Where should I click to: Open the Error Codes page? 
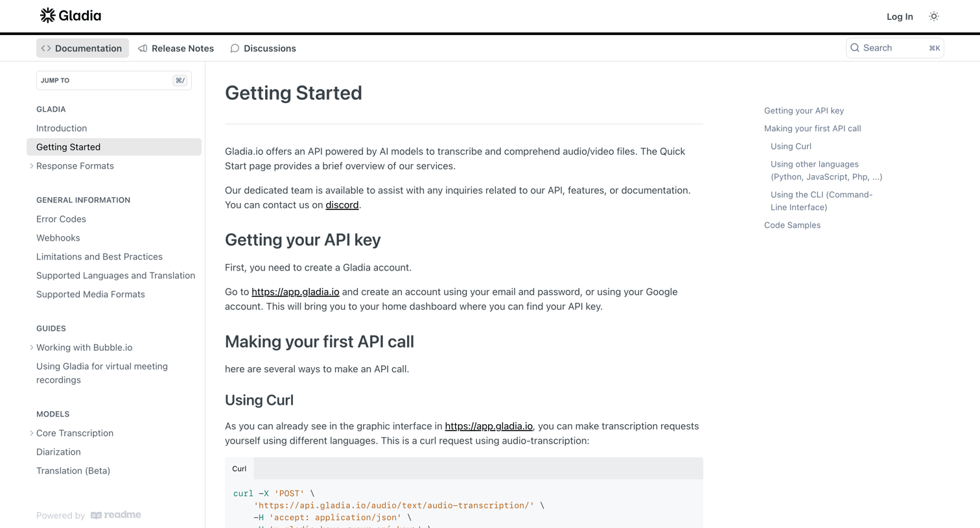[61, 219]
